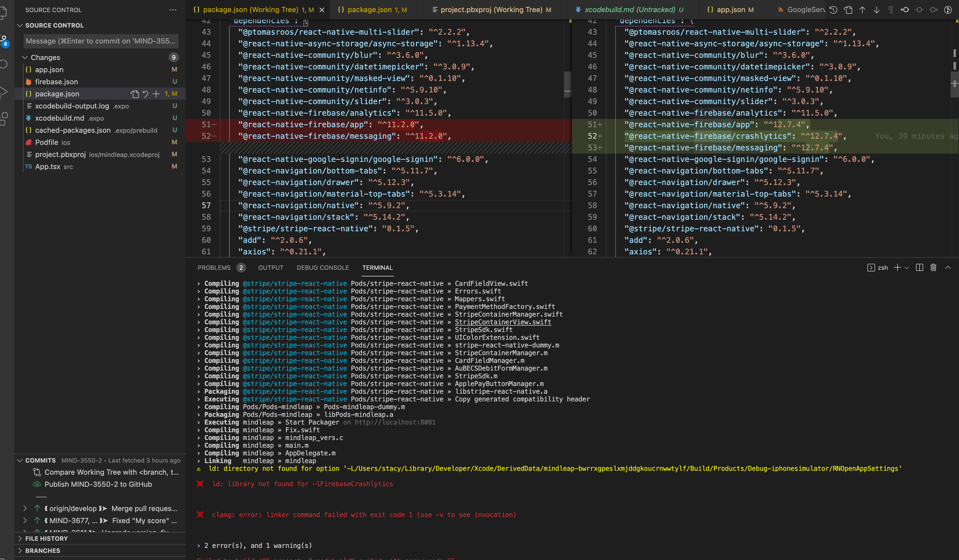Collapse the SOURCE CONTROL section

20,26
